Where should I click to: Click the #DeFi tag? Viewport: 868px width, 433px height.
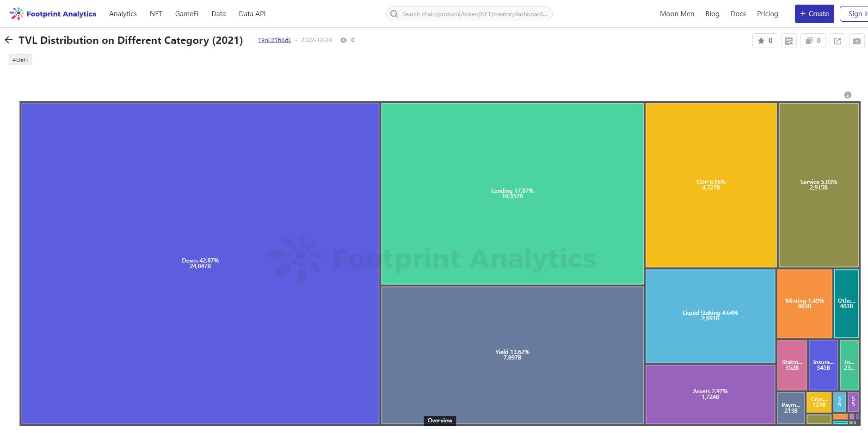pos(20,60)
